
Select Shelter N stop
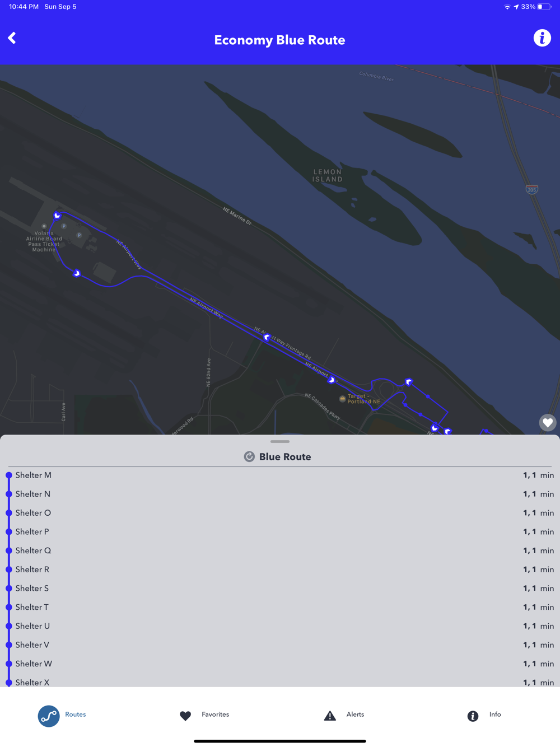click(280, 494)
